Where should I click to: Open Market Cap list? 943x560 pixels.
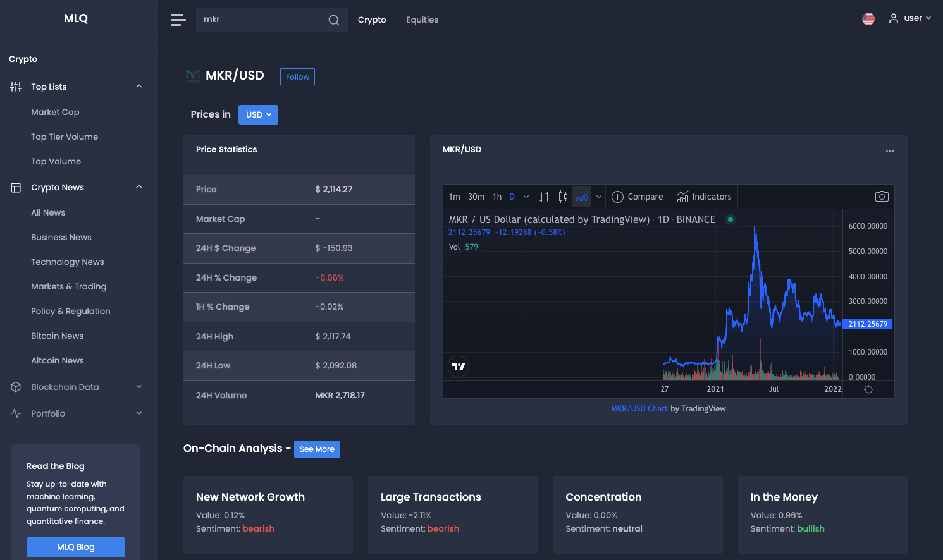55,112
